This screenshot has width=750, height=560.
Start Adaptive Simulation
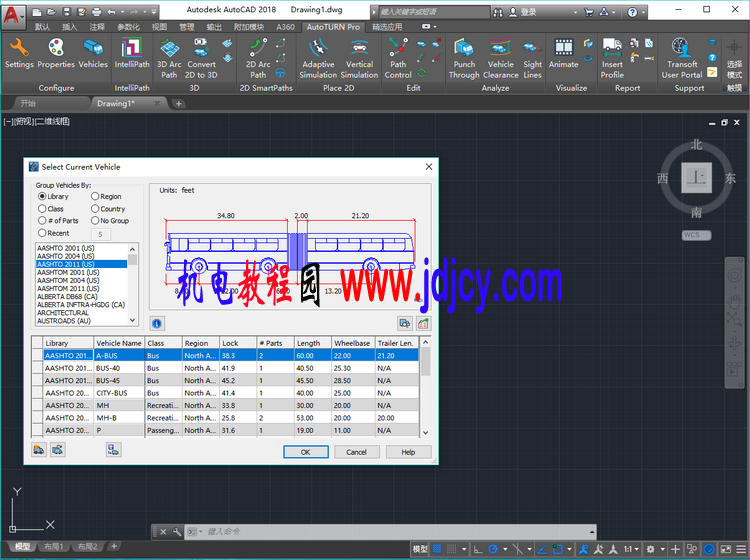(x=318, y=58)
